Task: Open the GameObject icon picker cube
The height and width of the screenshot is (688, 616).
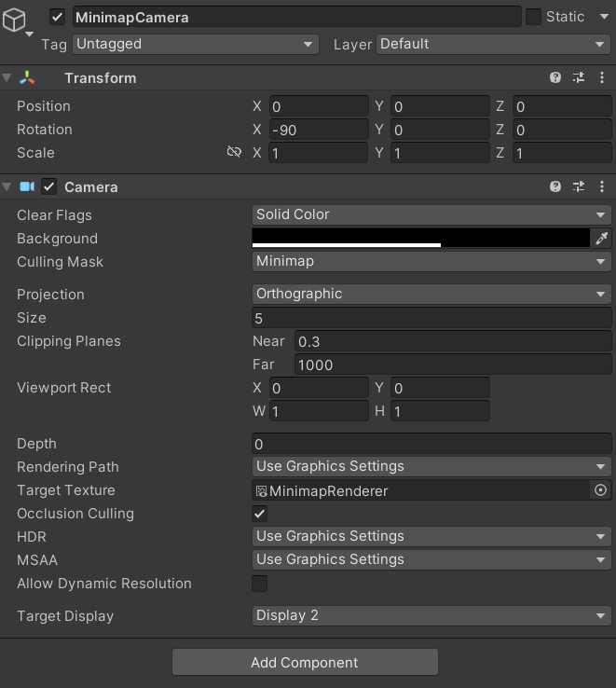Action: (x=14, y=20)
